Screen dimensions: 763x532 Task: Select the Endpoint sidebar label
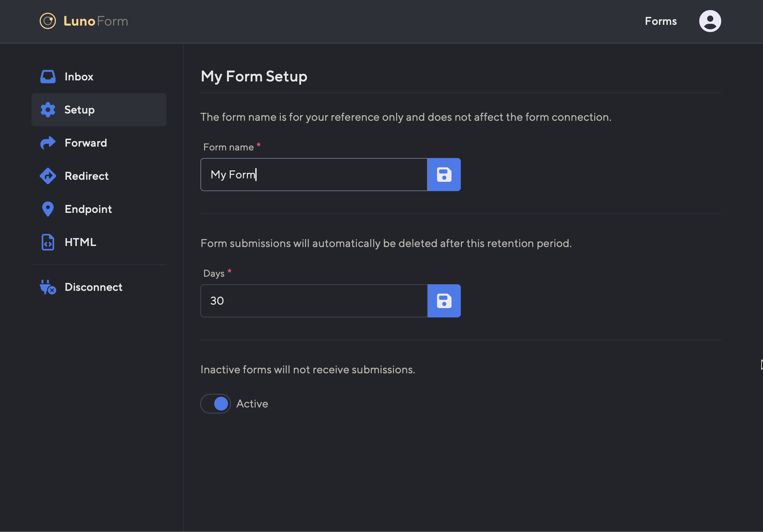(x=88, y=209)
